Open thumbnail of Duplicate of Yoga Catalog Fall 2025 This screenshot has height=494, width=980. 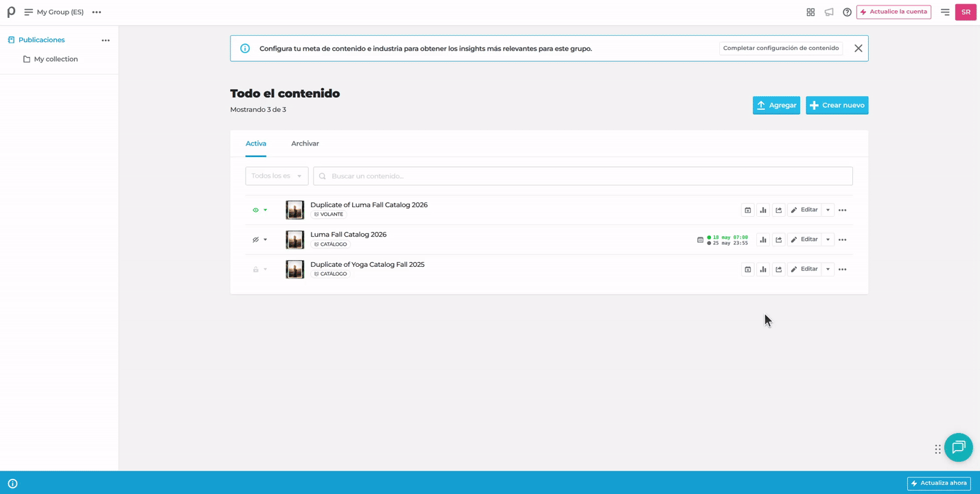[295, 269]
